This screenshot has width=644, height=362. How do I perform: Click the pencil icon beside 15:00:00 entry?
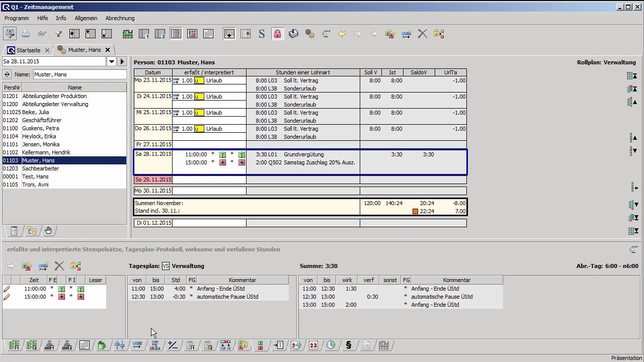7,297
